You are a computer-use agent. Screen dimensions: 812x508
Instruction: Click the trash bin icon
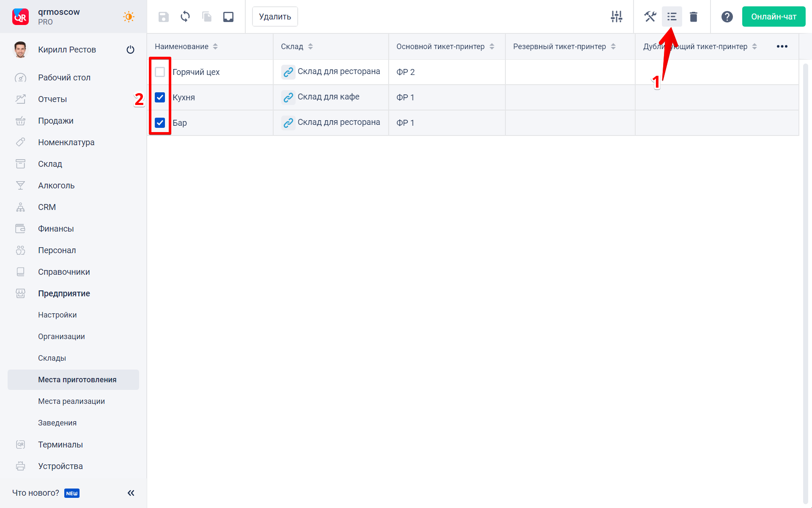(x=694, y=17)
